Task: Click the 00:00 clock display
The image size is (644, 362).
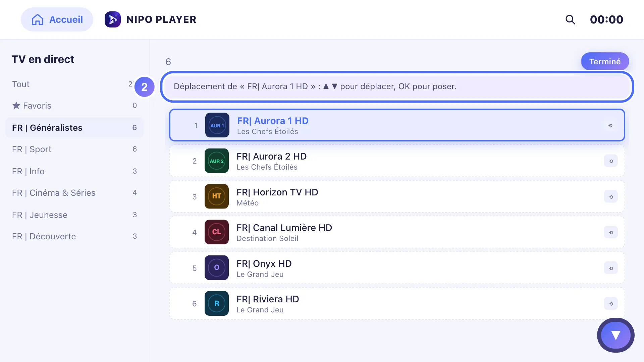Action: pyautogui.click(x=606, y=19)
